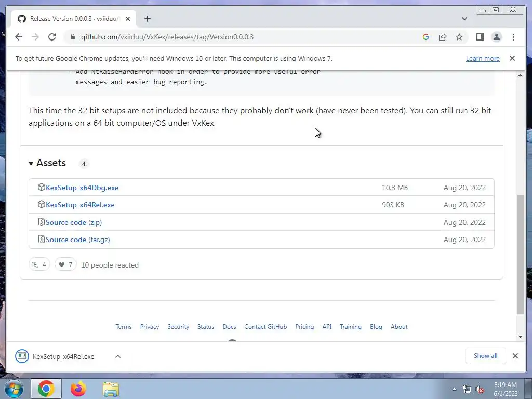Download Source code (zip)

(74, 222)
